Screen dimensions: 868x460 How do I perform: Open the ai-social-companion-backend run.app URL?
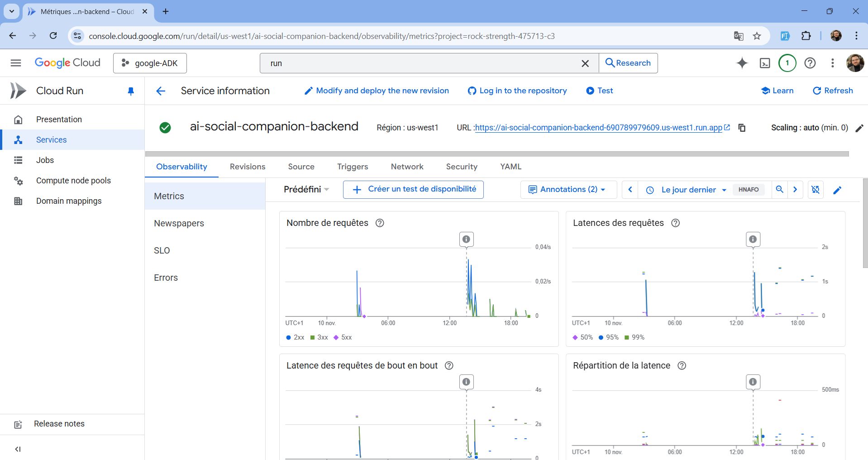(599, 128)
